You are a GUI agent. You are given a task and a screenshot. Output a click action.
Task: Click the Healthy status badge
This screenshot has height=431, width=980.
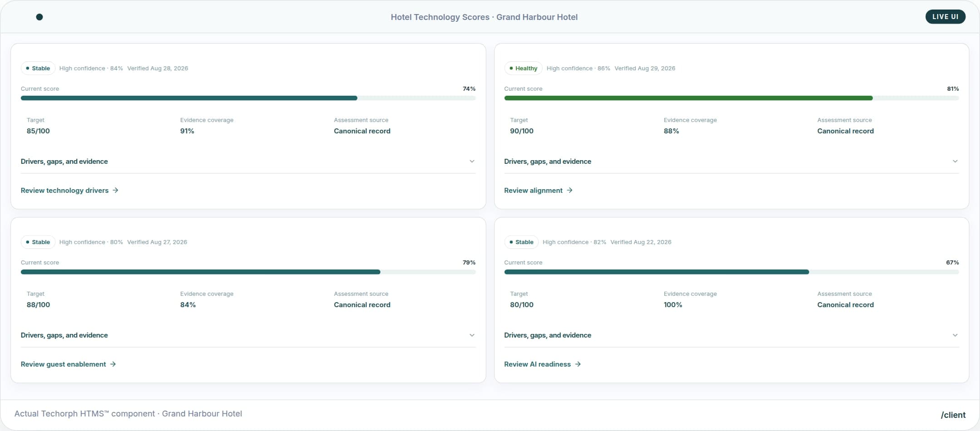523,69
